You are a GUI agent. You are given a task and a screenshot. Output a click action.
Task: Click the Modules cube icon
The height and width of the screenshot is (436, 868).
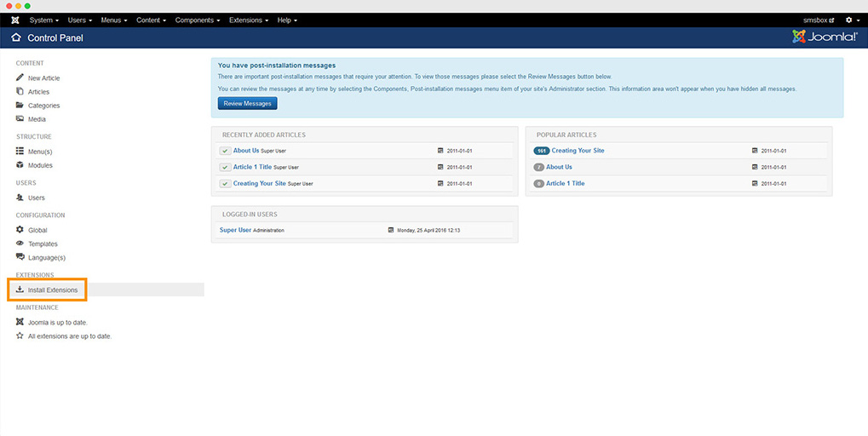coord(20,165)
